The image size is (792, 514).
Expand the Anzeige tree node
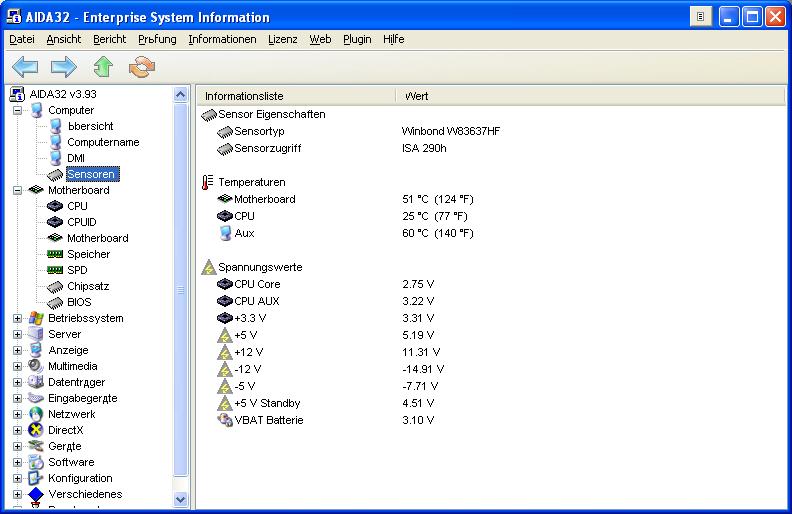tap(18, 350)
